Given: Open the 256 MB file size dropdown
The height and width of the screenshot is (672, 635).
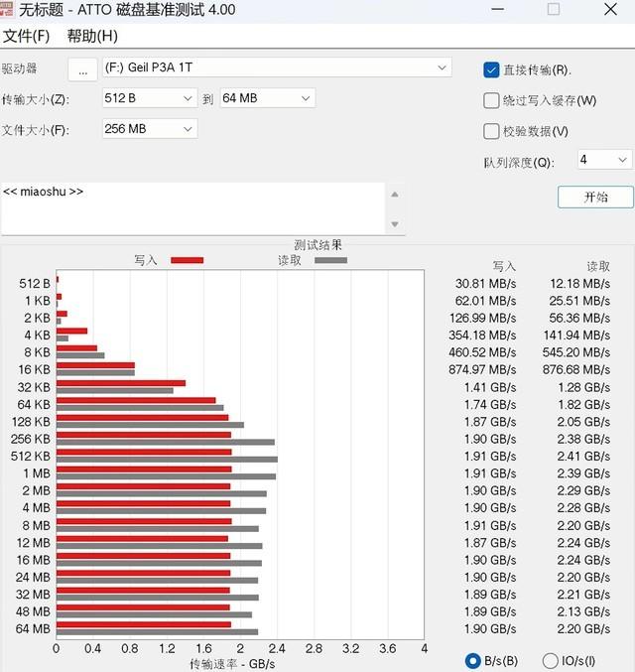Looking at the screenshot, I should [x=150, y=129].
